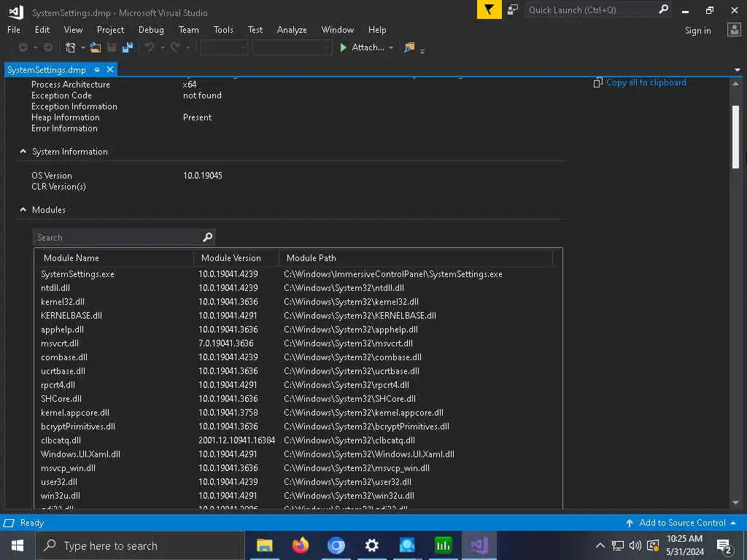Toggle the pin on the SystemSettings.dmp tab
This screenshot has width=747, height=560.
tap(97, 69)
